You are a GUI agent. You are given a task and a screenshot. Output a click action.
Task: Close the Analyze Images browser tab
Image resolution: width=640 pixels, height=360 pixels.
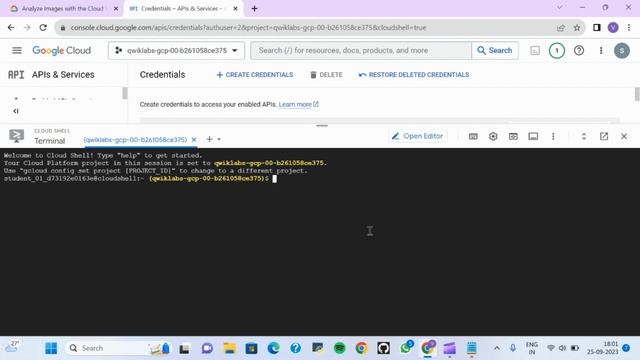coord(116,9)
